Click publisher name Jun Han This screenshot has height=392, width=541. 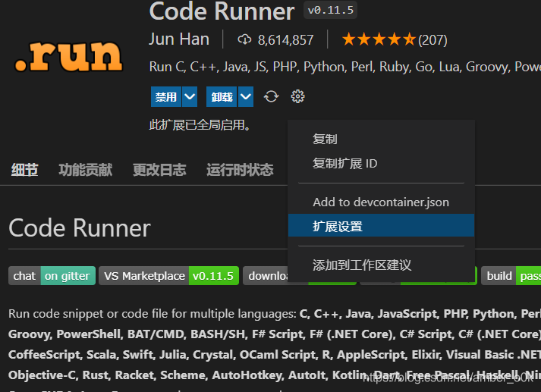179,39
